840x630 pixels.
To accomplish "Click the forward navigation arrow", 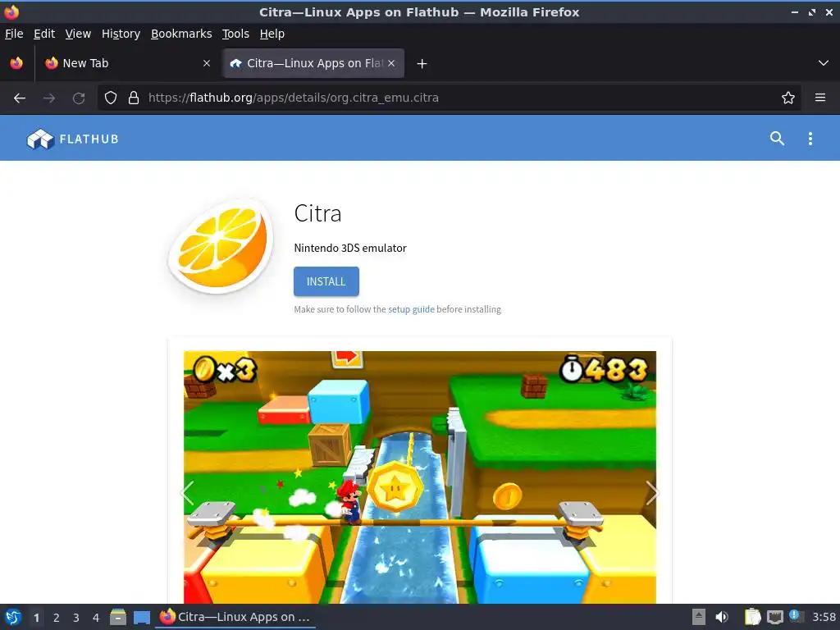I will [x=49, y=98].
